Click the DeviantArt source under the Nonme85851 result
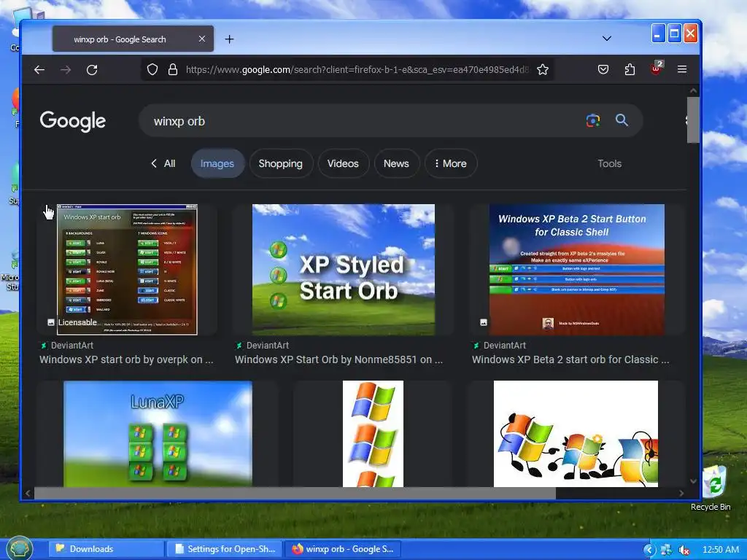This screenshot has width=747, height=560. click(263, 345)
